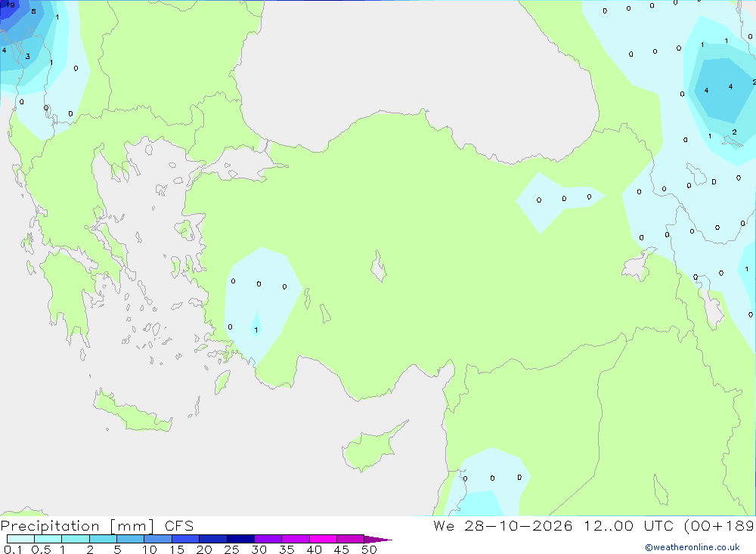Click the 'CFS' model label
Viewport: 756px width, 554px height.
coord(179,526)
